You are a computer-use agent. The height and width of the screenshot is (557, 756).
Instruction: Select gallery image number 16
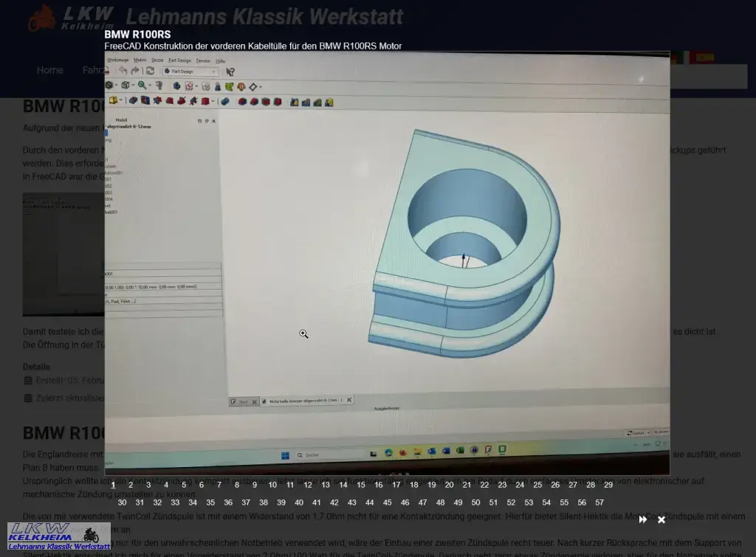point(379,485)
